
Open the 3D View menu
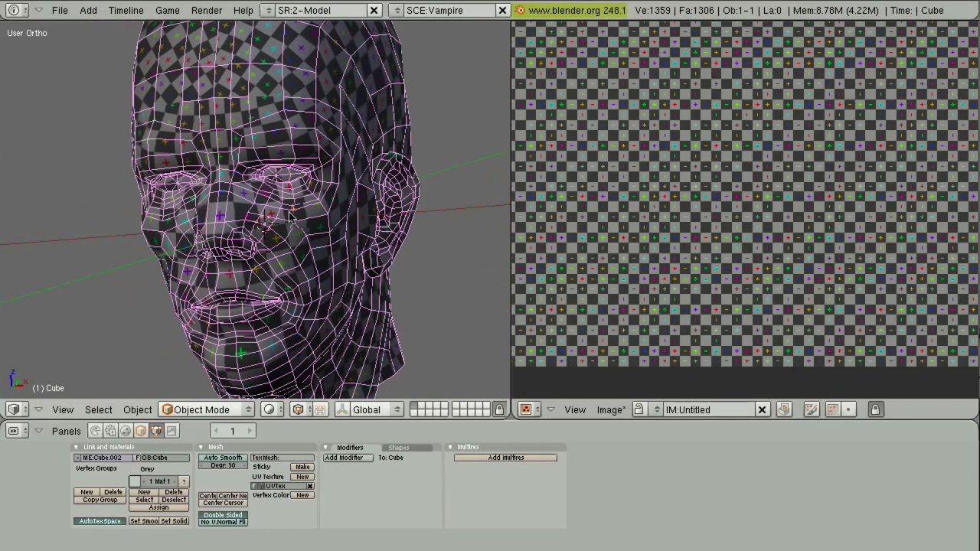click(63, 409)
